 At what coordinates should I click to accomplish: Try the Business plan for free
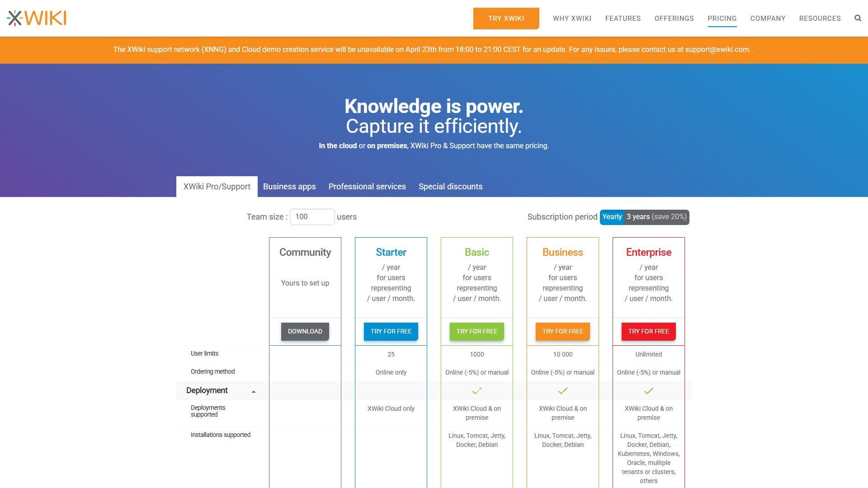tap(563, 331)
